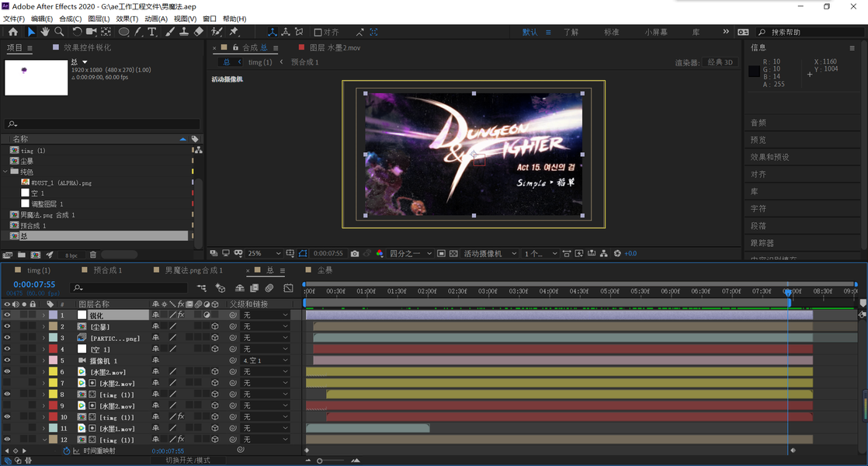868x466 pixels.
Task: Hide layer 1 锐化 with eye icon
Action: [x=7, y=315]
